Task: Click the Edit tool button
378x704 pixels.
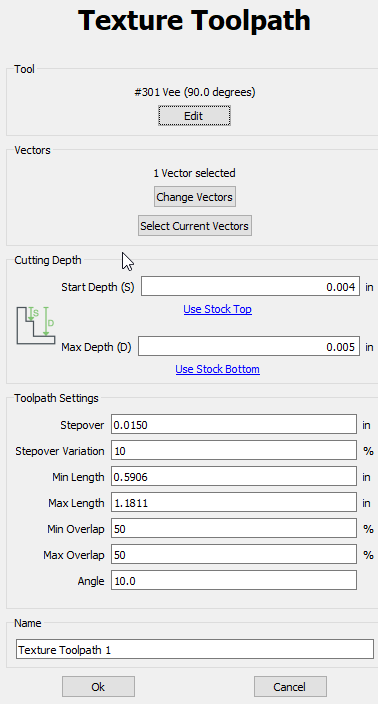Action: (194, 116)
